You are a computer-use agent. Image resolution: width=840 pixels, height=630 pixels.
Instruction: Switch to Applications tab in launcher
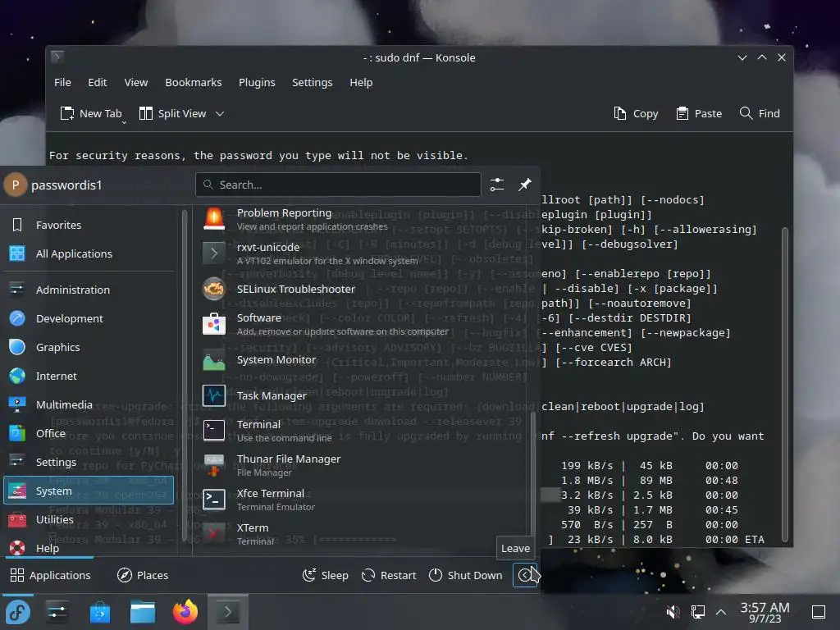(51, 575)
